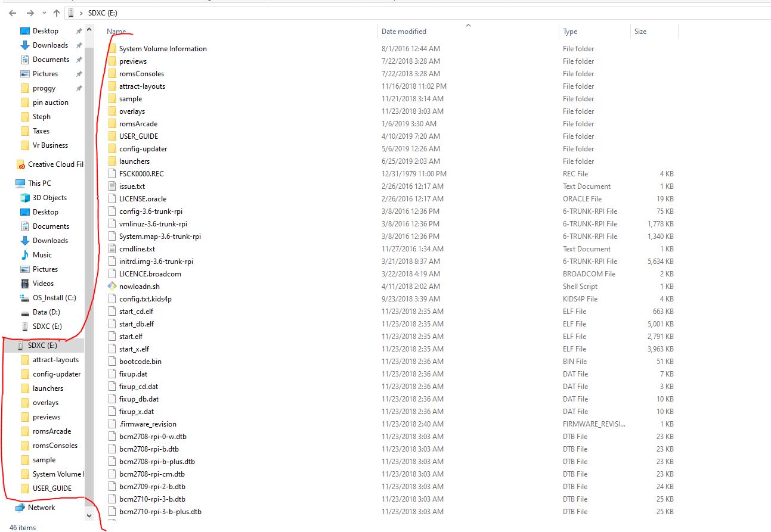This screenshot has width=771, height=532.
Task: Open Videos under This PC
Action: coord(43,284)
